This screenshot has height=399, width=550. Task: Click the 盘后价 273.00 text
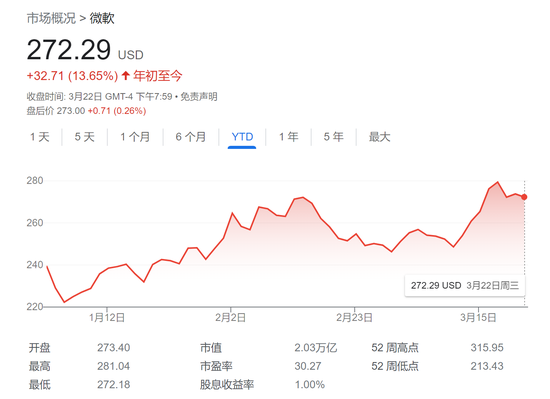(56, 111)
